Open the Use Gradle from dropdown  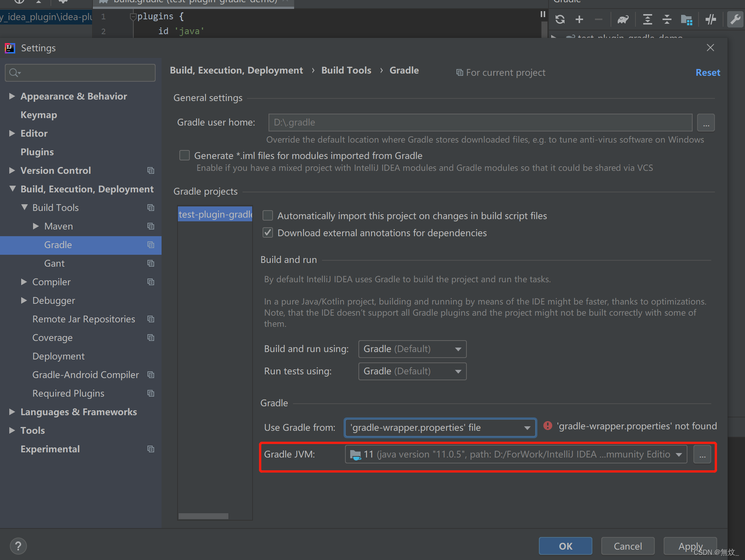[440, 427]
